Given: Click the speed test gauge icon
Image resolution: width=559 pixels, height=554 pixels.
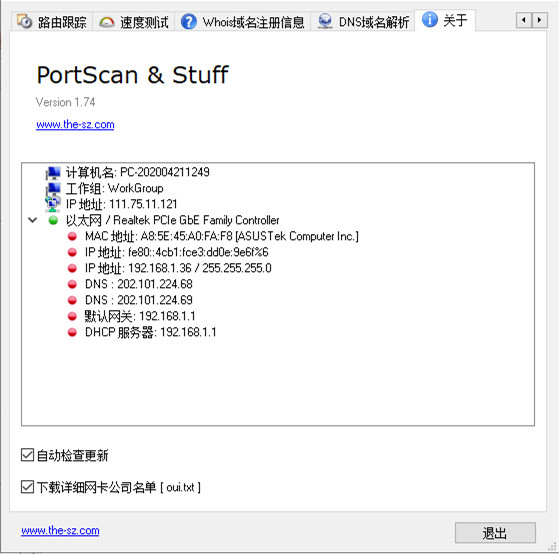Looking at the screenshot, I should (x=107, y=22).
